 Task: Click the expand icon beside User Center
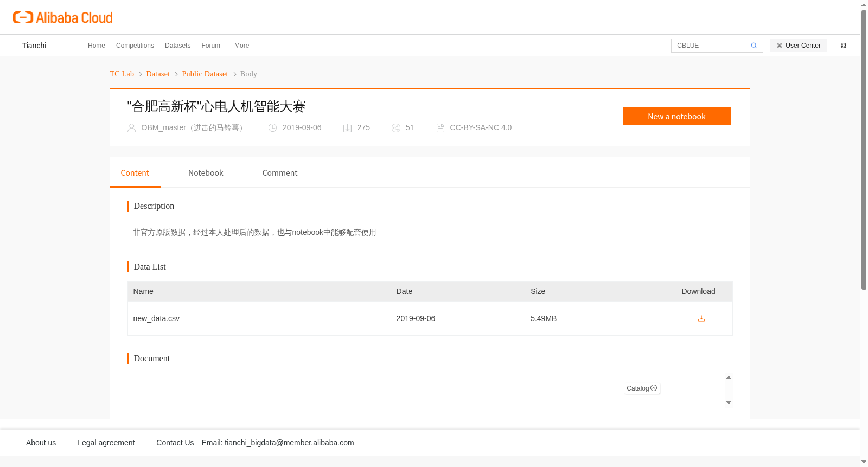[844, 46]
